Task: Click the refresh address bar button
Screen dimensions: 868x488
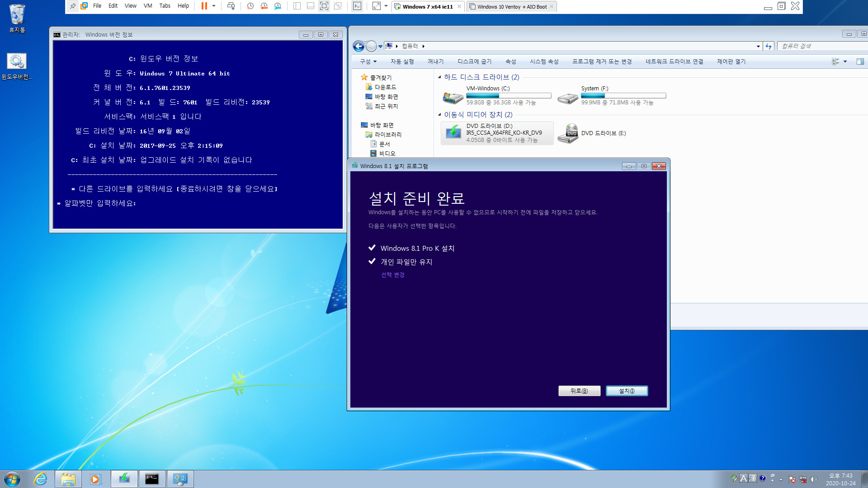Action: point(769,46)
